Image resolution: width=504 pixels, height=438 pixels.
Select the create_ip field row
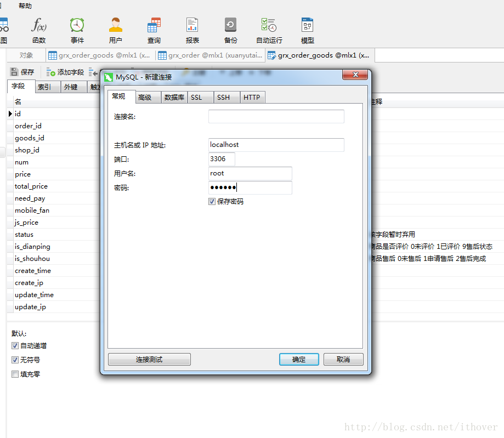(x=54, y=283)
